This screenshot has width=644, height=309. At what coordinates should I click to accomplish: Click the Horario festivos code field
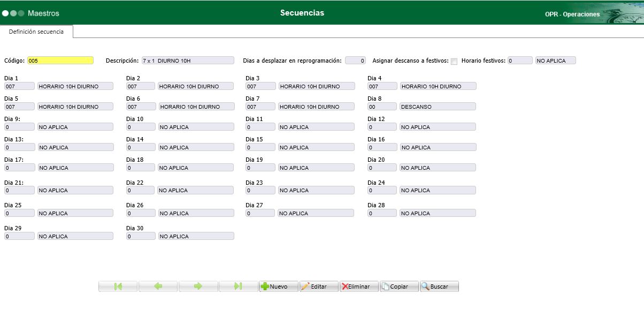(520, 61)
